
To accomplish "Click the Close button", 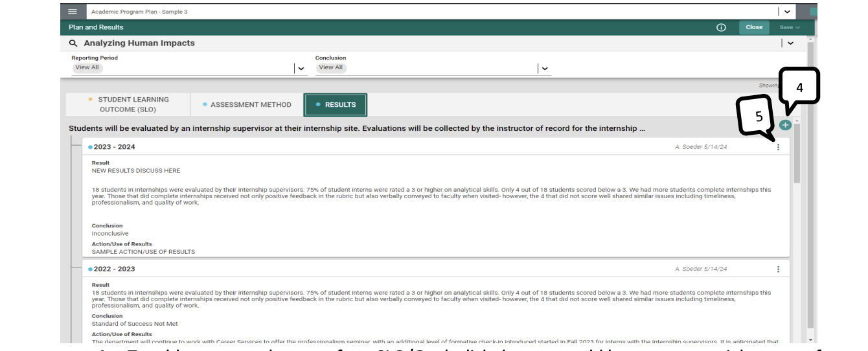I will pyautogui.click(x=754, y=27).
